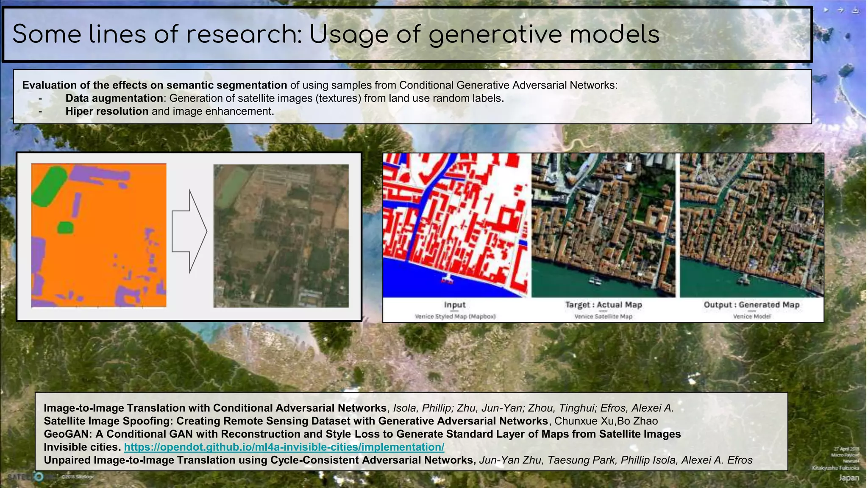Click 'Evaluation of the effects on semantic segmentation'
This screenshot has width=868, height=488.
[155, 85]
